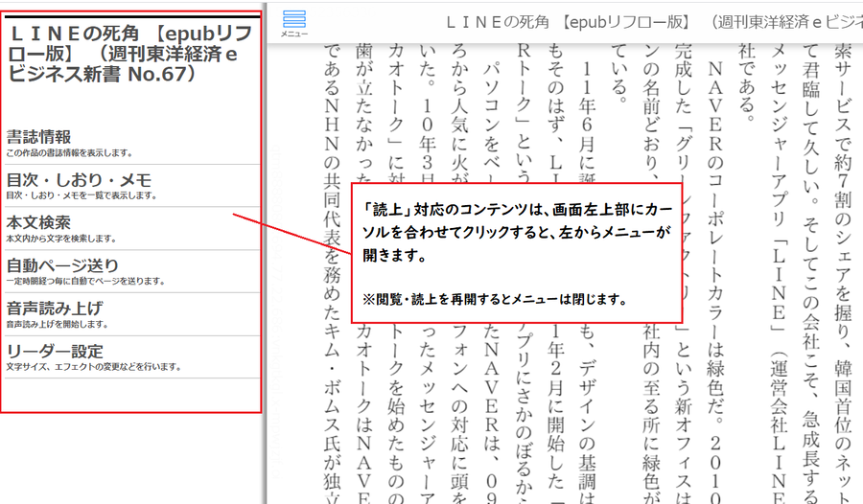
Task: Click description 目次・しおり・メモを一覧で表示します。
Action: [82, 195]
